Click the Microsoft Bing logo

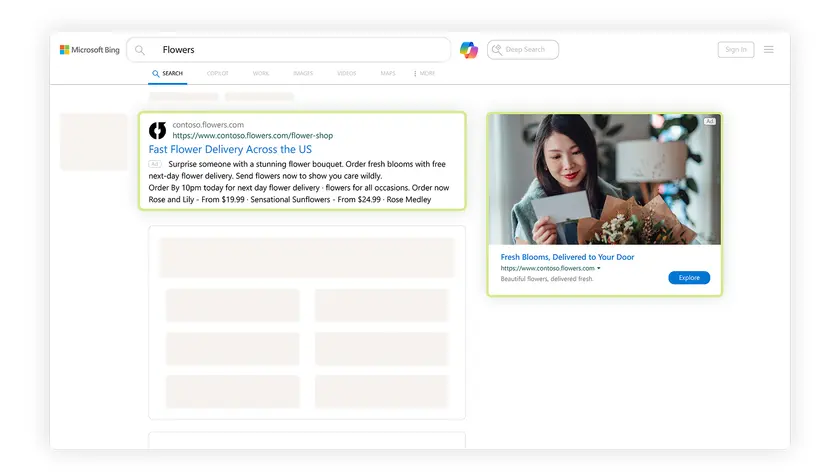coord(89,50)
